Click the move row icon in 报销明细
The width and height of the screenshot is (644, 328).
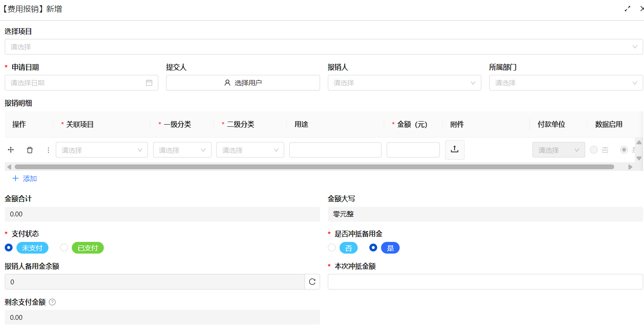pos(11,150)
